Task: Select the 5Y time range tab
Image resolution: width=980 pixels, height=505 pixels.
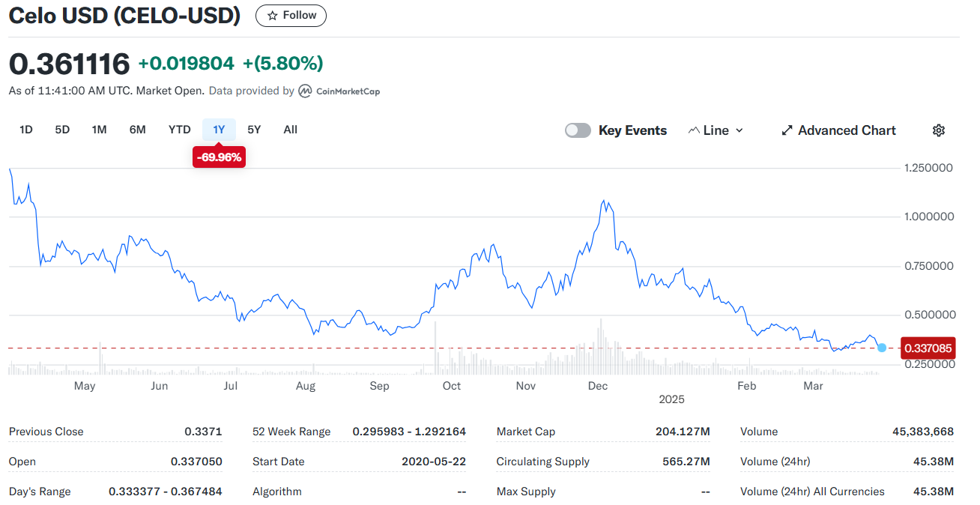Action: [254, 130]
